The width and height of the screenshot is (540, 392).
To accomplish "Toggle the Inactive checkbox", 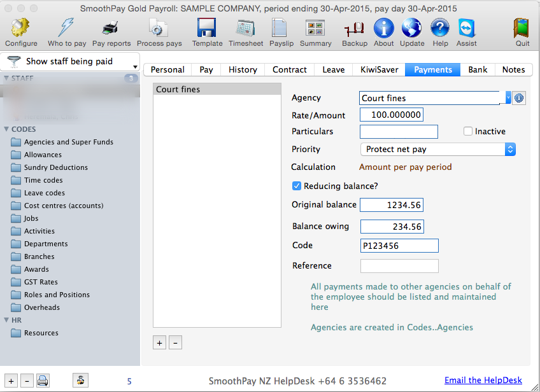I will [468, 132].
